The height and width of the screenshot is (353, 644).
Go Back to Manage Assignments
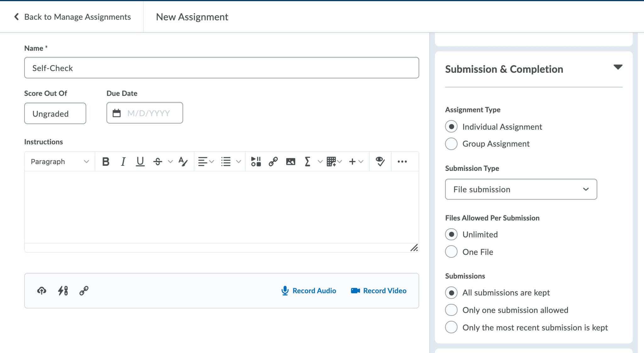click(x=72, y=17)
